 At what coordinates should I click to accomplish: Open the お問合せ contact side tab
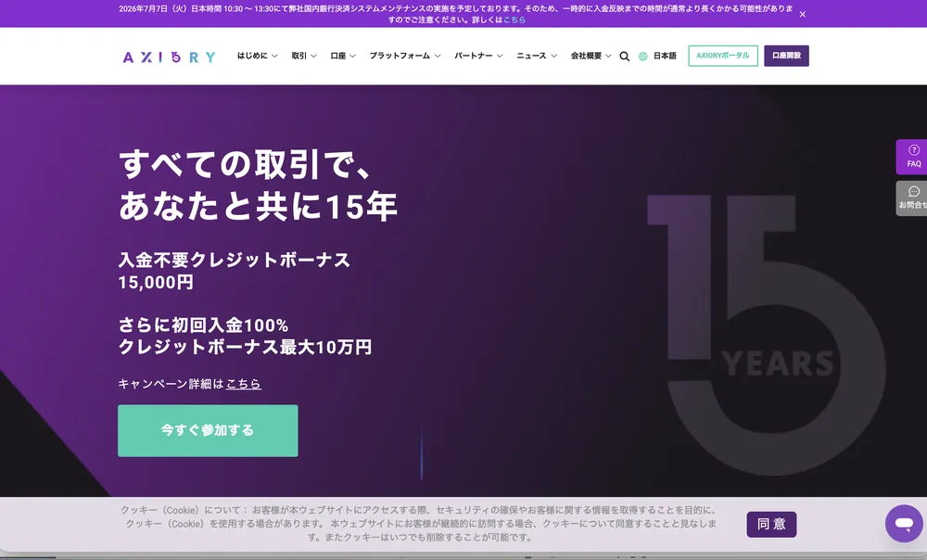913,198
